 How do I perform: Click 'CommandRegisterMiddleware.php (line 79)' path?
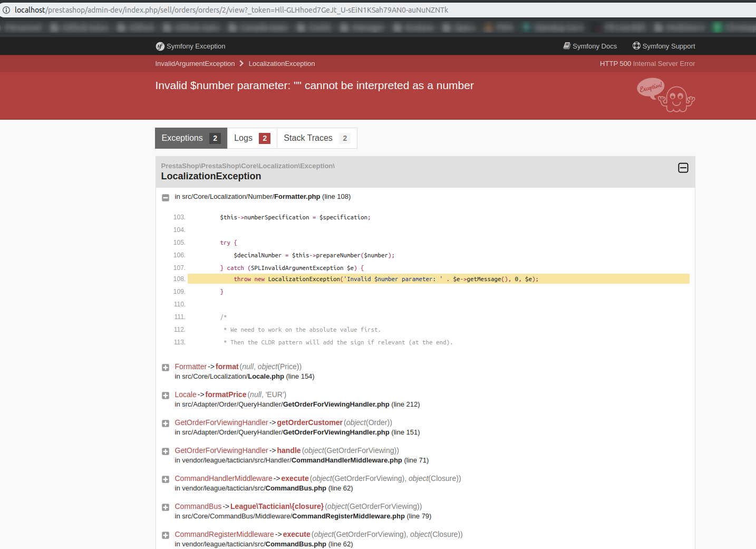coord(303,516)
